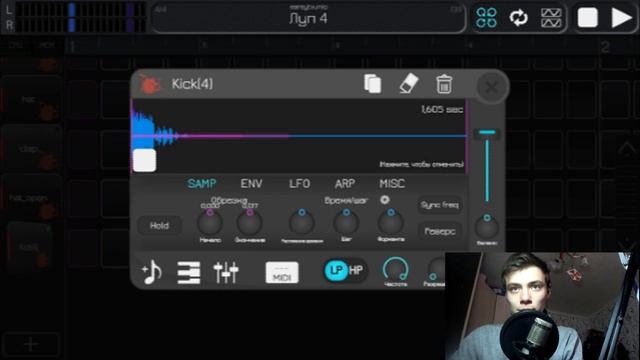This screenshot has width=640, height=360.
Task: Click the Форманта knob
Action: tap(391, 222)
